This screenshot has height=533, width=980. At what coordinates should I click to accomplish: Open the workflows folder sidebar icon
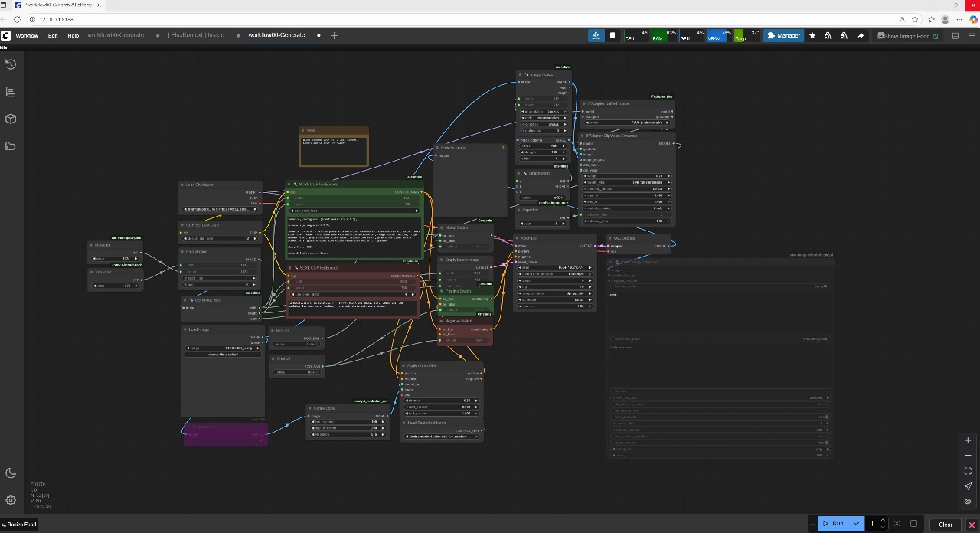click(x=11, y=146)
